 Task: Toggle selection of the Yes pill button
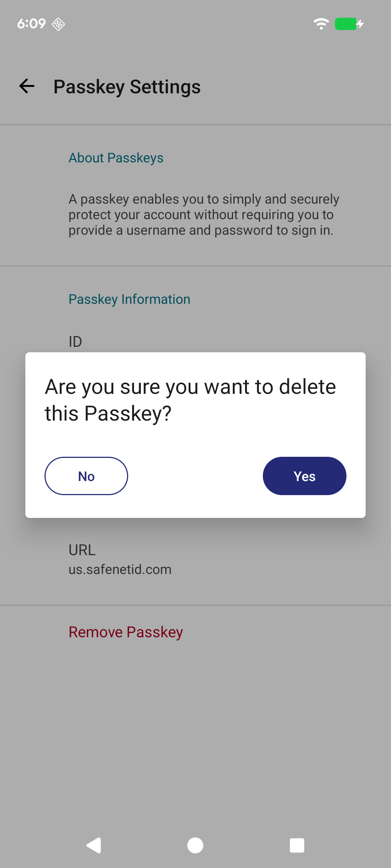point(304,476)
